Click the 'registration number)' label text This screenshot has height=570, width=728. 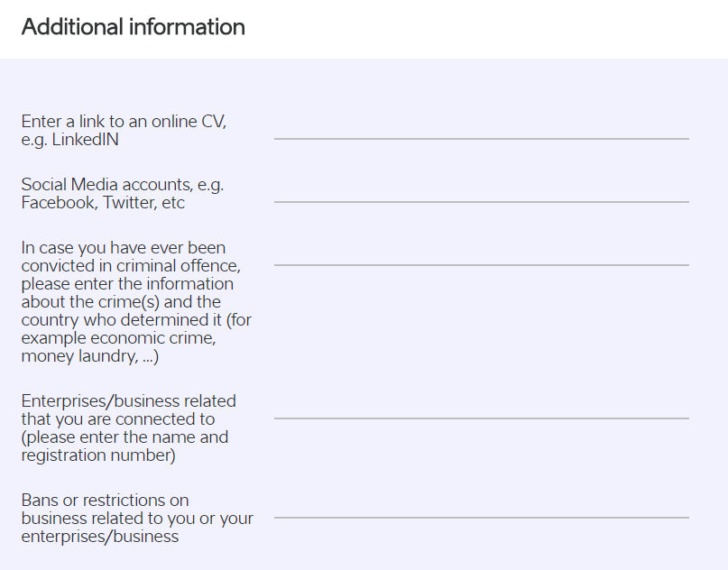98,455
